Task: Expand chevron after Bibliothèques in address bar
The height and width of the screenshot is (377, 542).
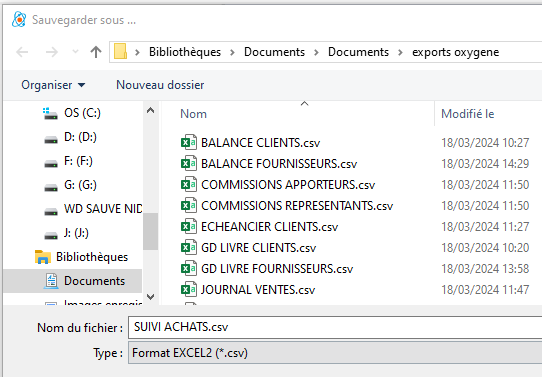Action: 232,52
